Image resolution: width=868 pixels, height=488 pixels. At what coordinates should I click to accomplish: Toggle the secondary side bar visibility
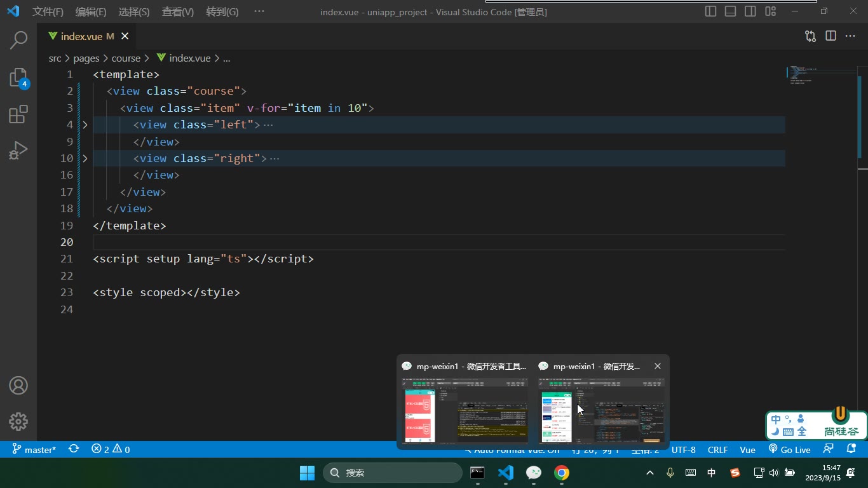tap(750, 11)
